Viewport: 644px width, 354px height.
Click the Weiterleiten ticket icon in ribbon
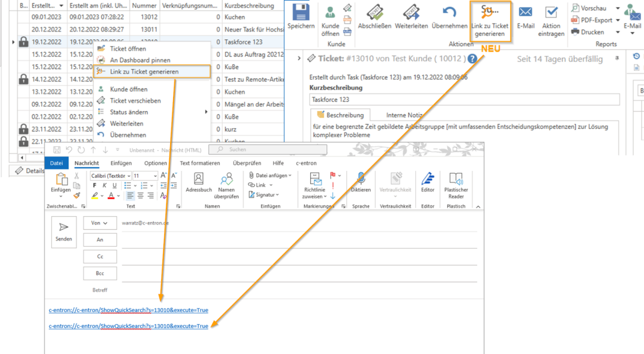(x=411, y=13)
